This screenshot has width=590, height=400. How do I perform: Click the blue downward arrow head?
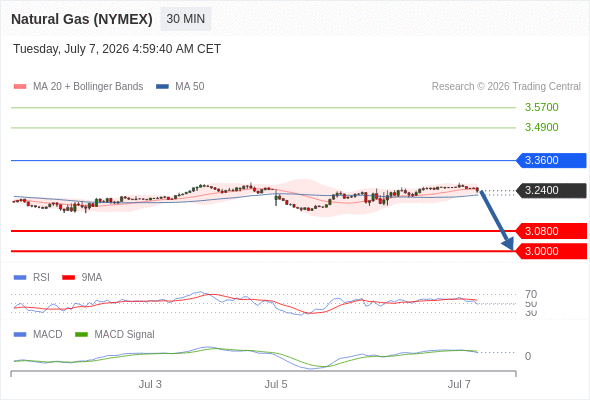tap(508, 244)
